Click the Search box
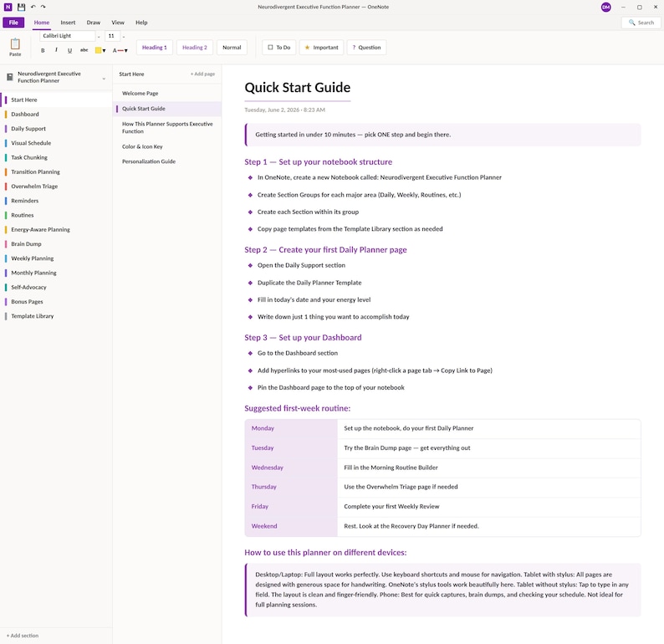This screenshot has height=644, width=664. pyautogui.click(x=641, y=23)
